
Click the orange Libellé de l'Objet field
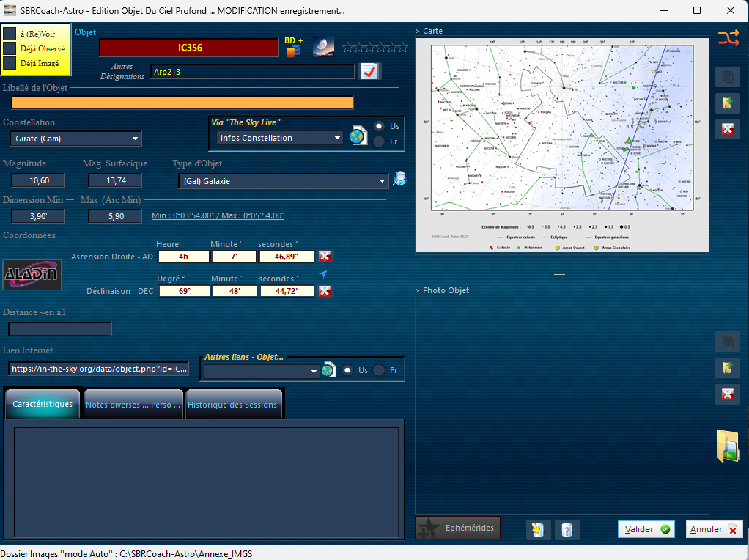click(182, 103)
